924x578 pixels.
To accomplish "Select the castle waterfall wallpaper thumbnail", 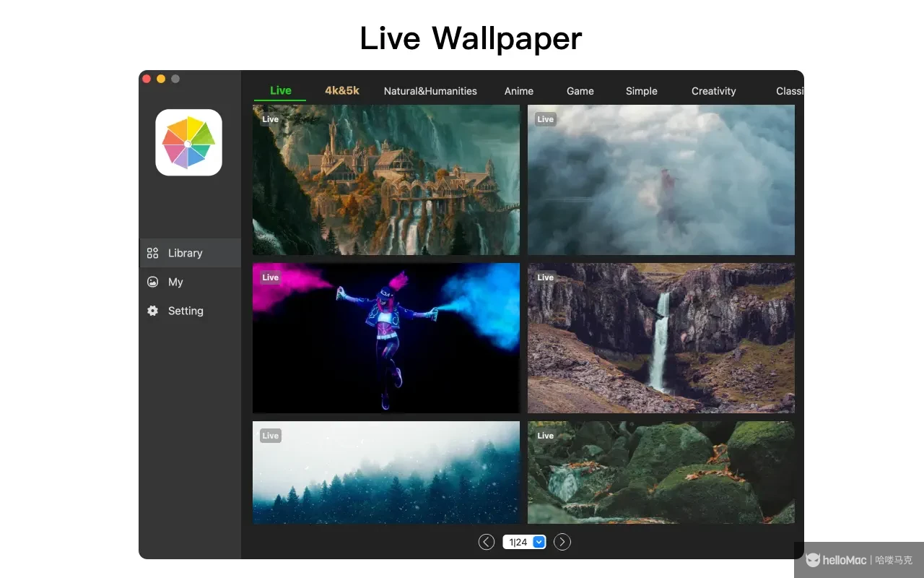I will click(x=386, y=180).
